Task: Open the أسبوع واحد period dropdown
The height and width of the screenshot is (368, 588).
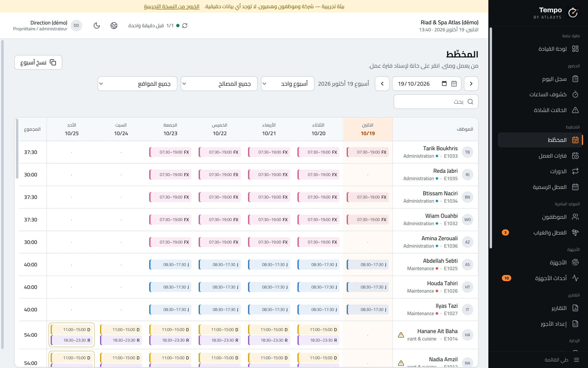Action: pos(288,84)
